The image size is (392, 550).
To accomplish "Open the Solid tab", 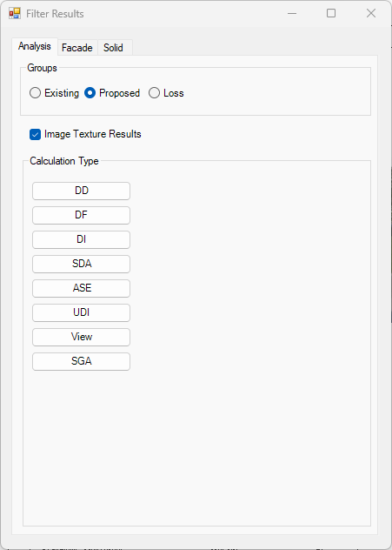I will pyautogui.click(x=113, y=48).
